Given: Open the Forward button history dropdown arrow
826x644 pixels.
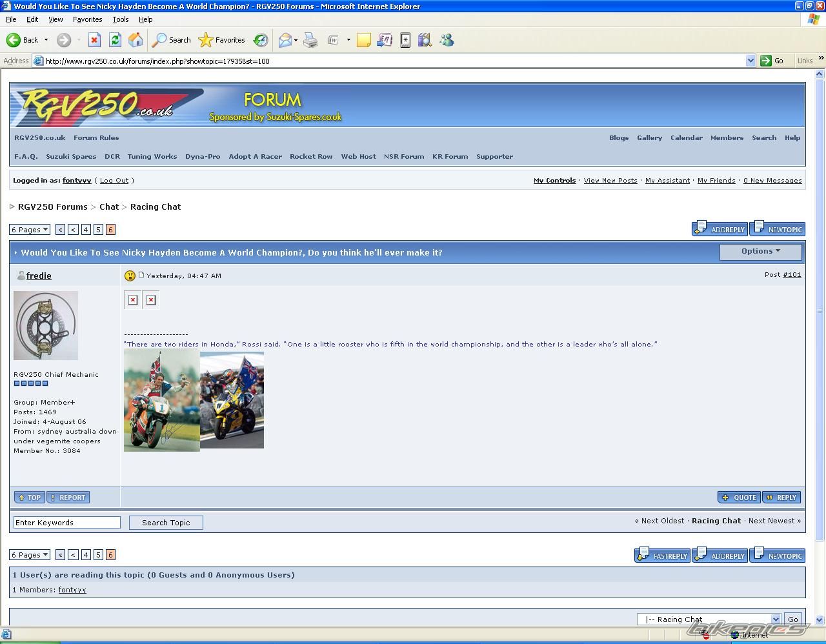Looking at the screenshot, I should click(x=79, y=40).
